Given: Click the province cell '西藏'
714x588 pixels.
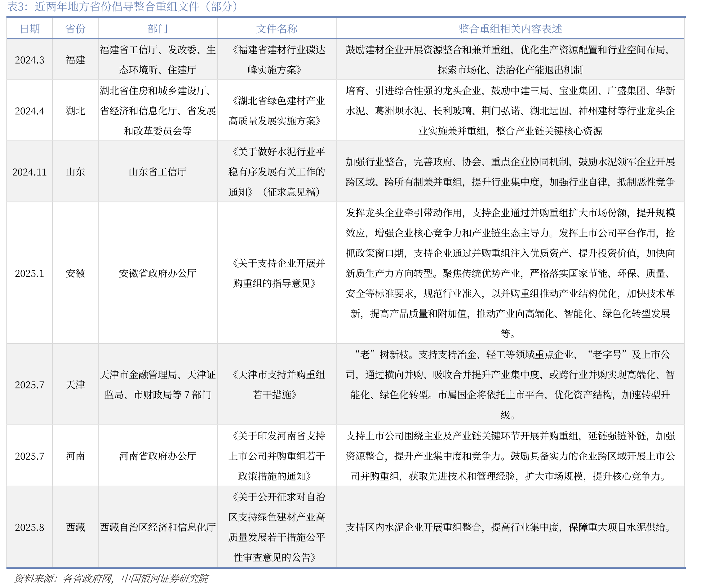Looking at the screenshot, I should pos(75,527).
